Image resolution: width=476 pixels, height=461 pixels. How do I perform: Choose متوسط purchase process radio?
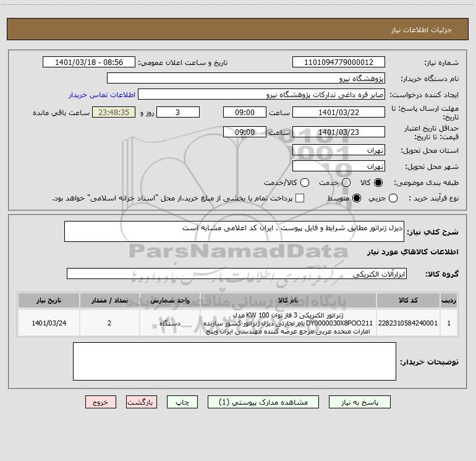[357, 198]
